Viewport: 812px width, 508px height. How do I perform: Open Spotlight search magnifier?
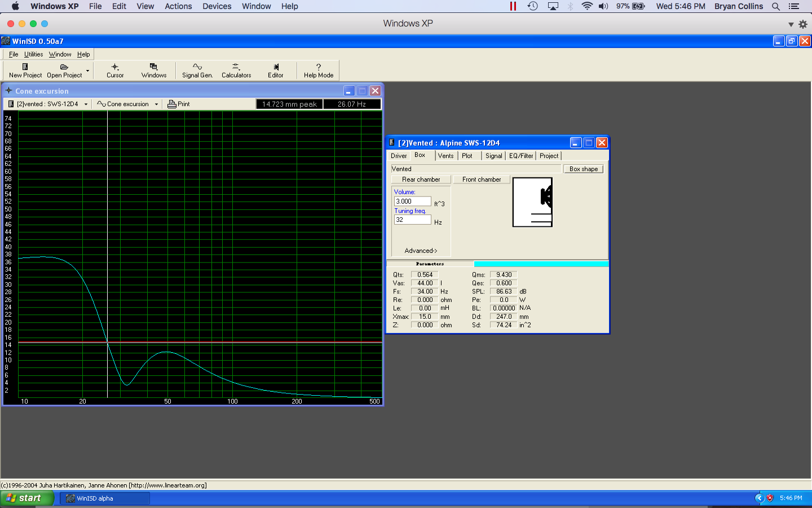coord(776,6)
